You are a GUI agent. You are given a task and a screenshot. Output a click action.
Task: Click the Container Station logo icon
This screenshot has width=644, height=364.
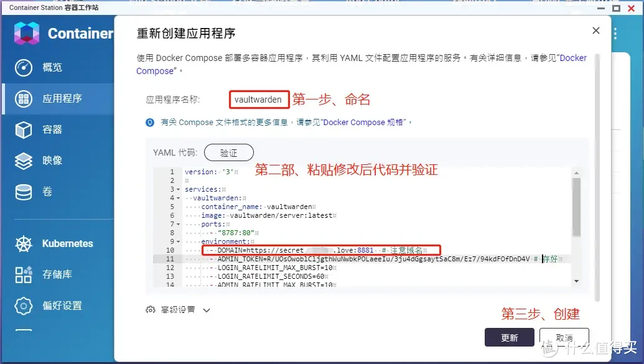(x=27, y=33)
